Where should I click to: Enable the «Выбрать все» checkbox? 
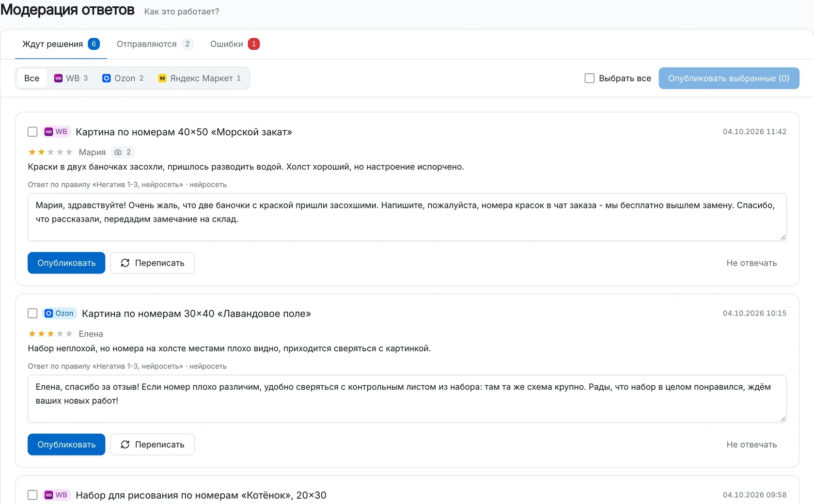point(590,78)
